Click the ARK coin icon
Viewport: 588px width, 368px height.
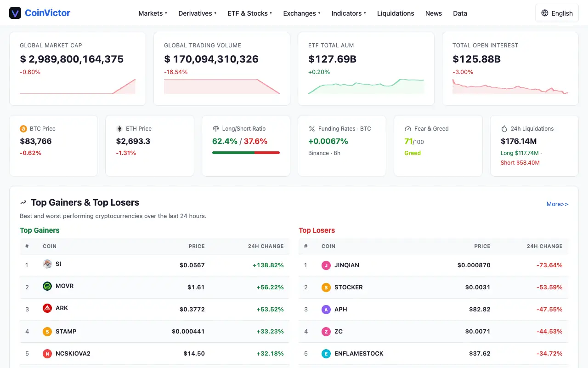(x=47, y=308)
